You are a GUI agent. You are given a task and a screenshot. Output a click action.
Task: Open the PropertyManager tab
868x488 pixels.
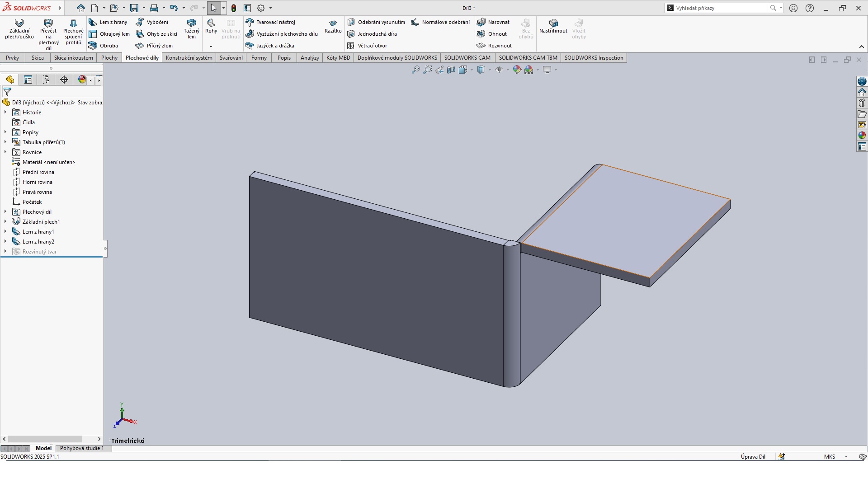(x=28, y=80)
